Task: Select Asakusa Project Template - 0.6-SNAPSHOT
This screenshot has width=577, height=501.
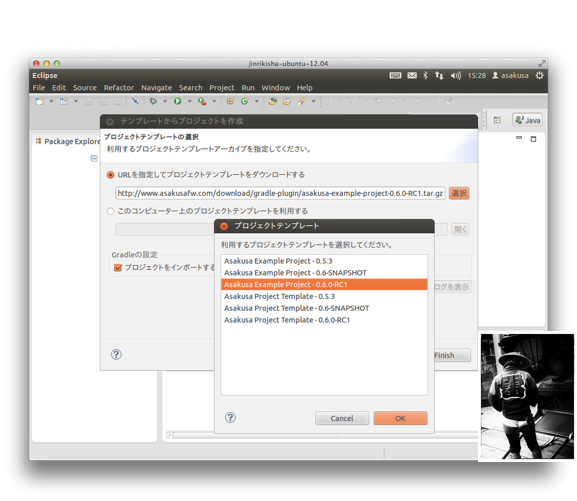Action: click(x=324, y=308)
